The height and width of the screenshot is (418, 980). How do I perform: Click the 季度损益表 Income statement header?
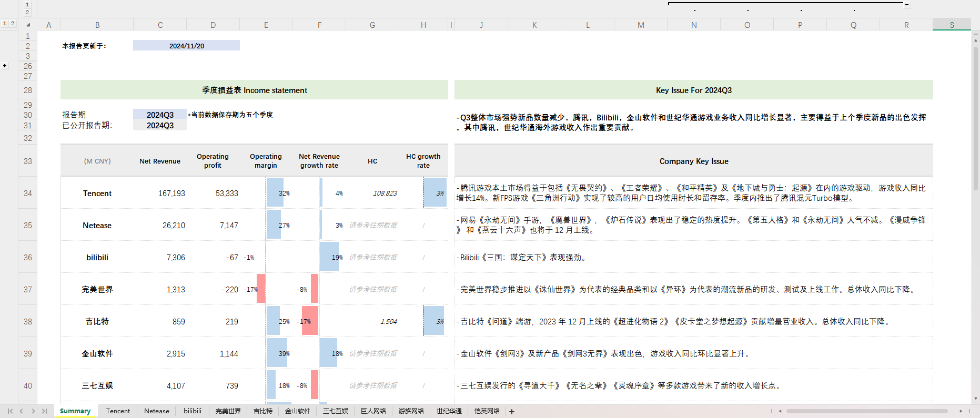255,90
